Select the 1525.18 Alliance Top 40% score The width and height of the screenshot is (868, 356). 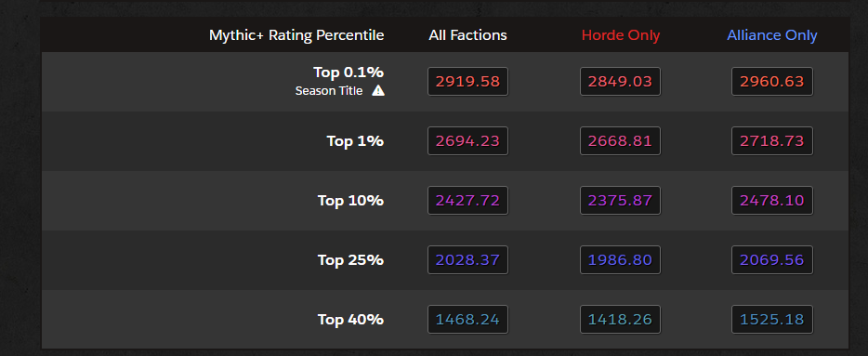click(x=772, y=320)
